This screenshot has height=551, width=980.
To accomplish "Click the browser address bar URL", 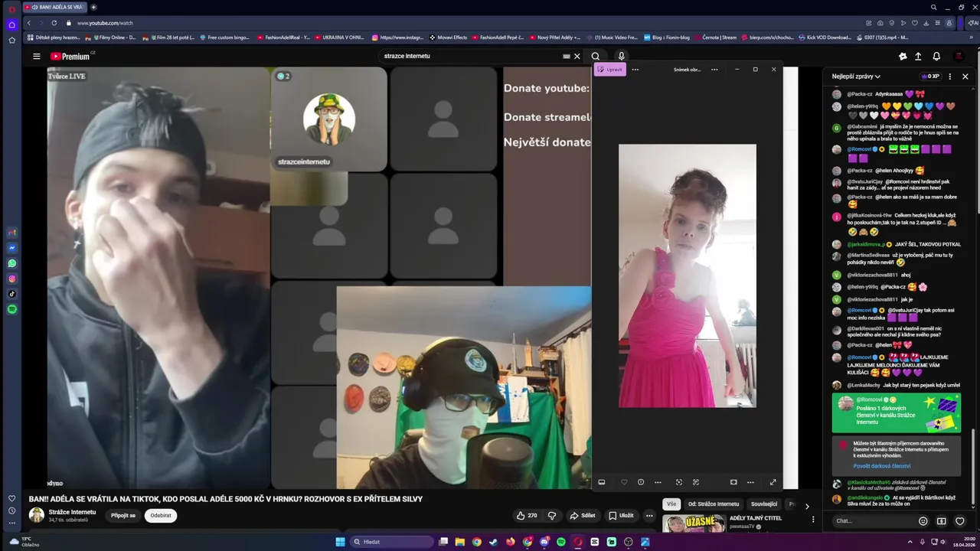I will (105, 23).
